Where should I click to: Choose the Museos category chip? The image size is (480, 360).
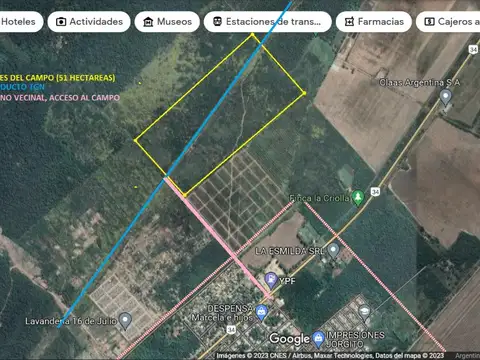click(167, 22)
